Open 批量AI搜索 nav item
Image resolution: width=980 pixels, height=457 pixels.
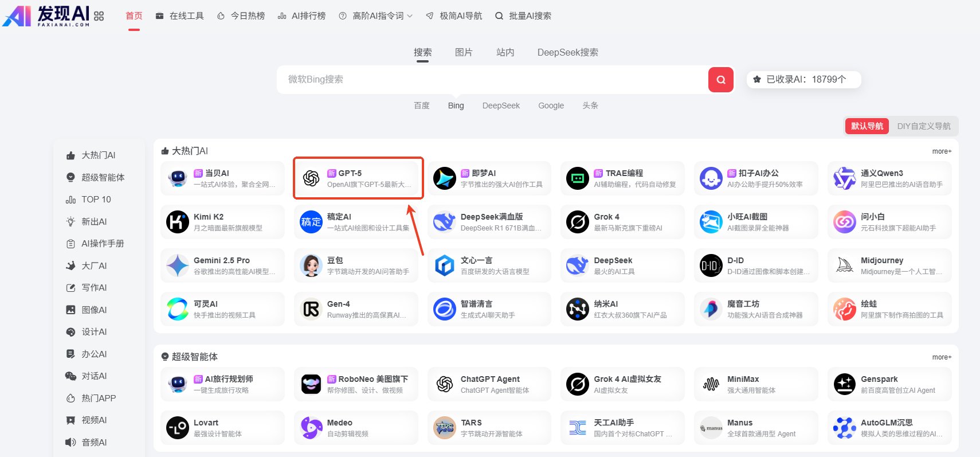click(x=523, y=16)
